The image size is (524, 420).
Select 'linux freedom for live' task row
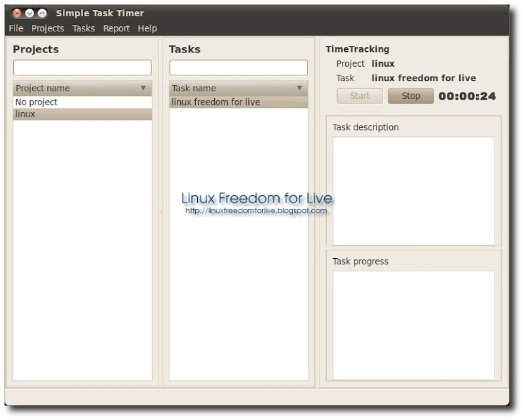(238, 102)
